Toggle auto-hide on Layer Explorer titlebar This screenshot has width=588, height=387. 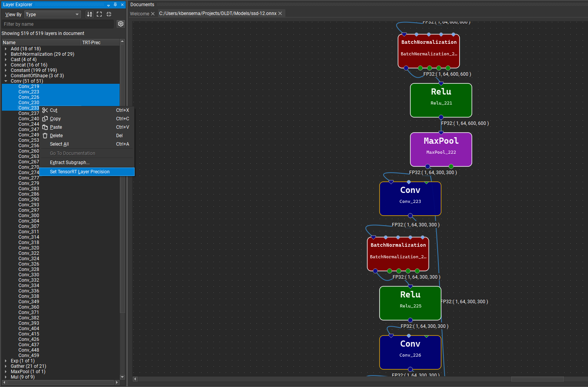108,4
